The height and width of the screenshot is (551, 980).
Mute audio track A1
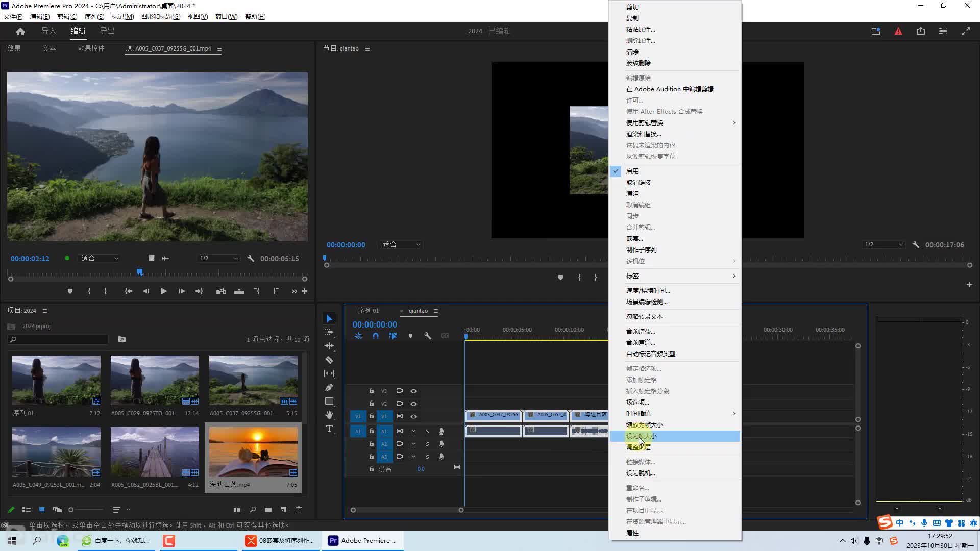point(413,431)
